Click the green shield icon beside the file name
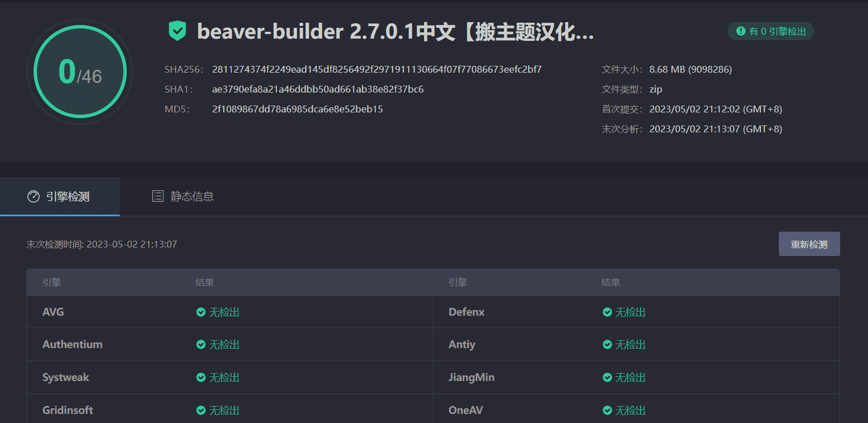 pyautogui.click(x=177, y=31)
